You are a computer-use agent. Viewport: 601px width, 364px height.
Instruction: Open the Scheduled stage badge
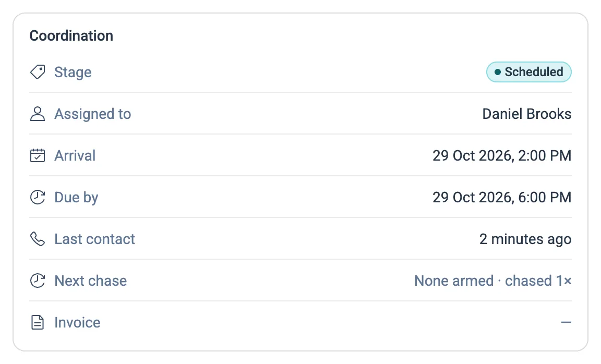pyautogui.click(x=529, y=72)
